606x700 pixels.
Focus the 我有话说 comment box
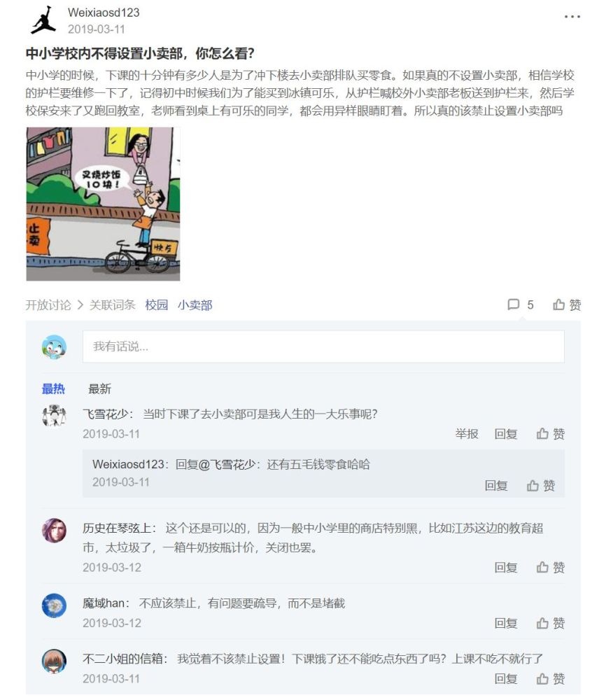[323, 346]
